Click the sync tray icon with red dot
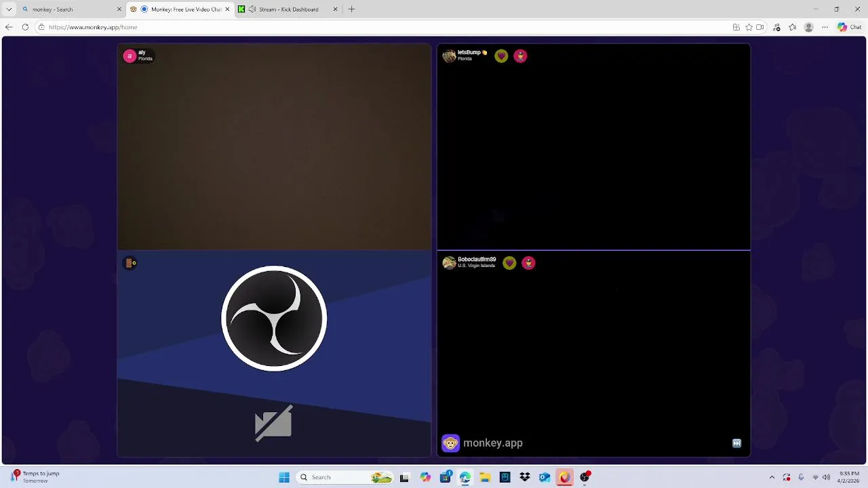This screenshot has height=488, width=868. coord(787,477)
